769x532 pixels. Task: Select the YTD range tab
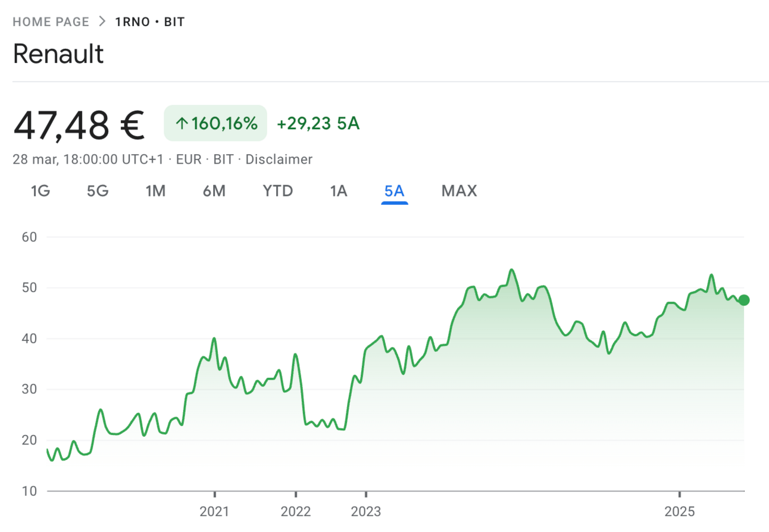point(277,191)
